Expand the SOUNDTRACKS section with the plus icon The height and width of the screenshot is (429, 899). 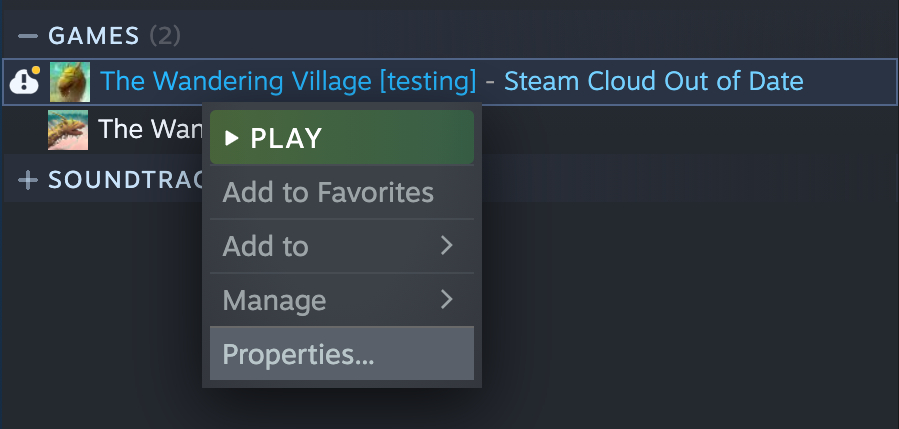pos(28,180)
